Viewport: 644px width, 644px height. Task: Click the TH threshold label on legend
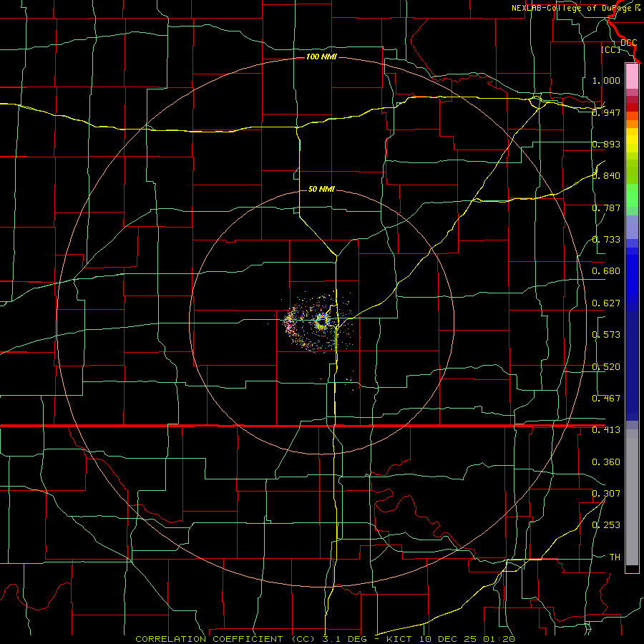tap(615, 557)
